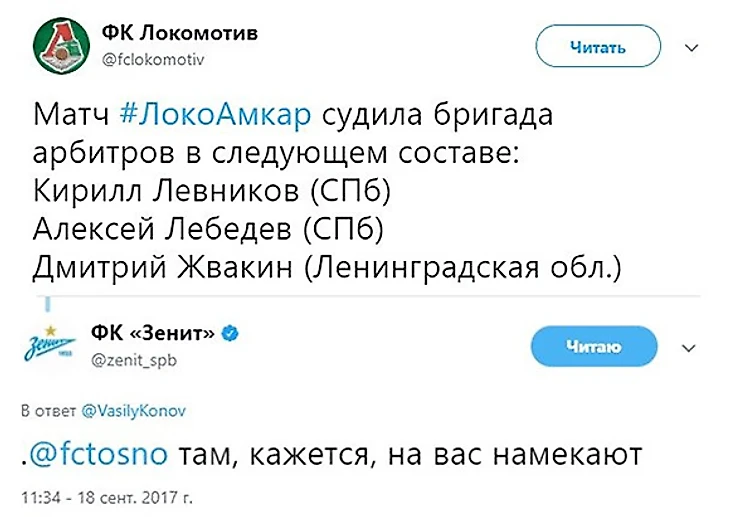Click the line Алексей Лебедев (СПб)
The height and width of the screenshot is (517, 730).
[208, 232]
